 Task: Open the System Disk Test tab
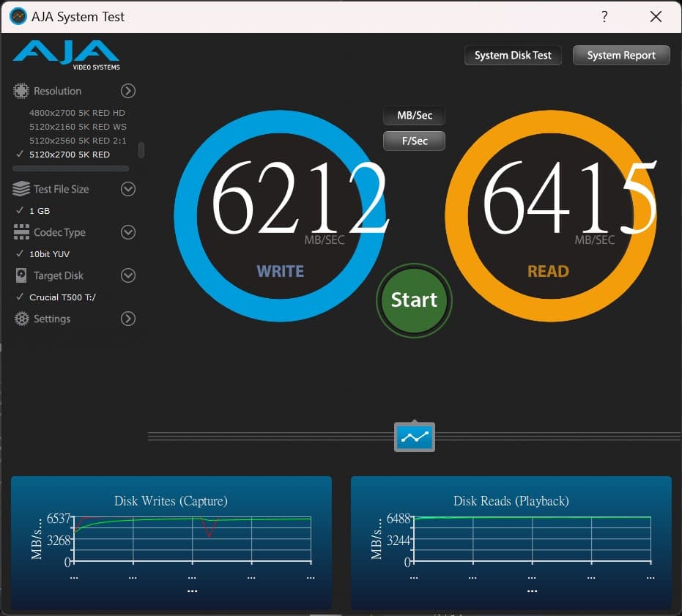click(513, 55)
